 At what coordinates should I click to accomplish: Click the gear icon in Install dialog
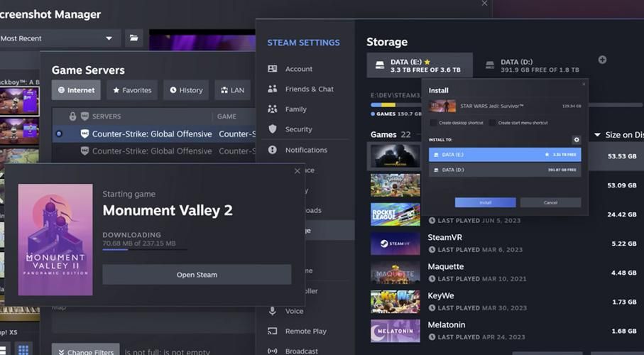coord(576,140)
